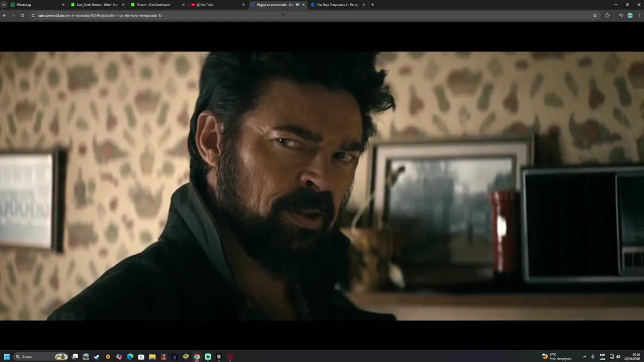
Task: Close the Lian_Sorth Stream tab
Action: pos(123,5)
